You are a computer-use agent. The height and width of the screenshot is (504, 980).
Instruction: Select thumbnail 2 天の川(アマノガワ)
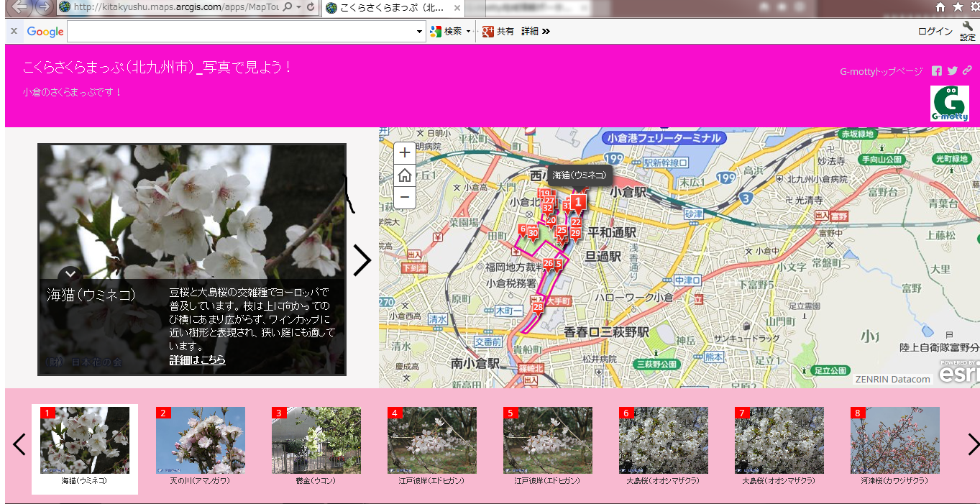pyautogui.click(x=201, y=446)
